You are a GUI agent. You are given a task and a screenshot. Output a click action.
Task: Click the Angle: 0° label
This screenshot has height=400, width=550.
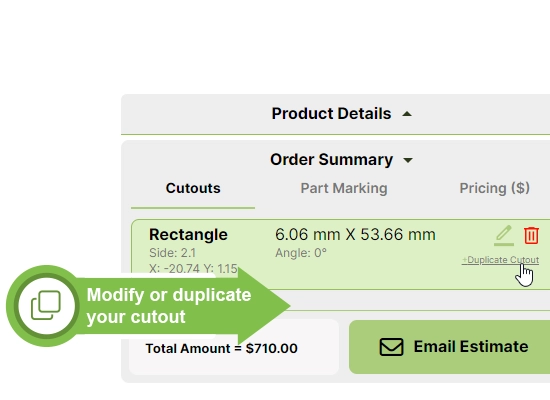pos(301,253)
